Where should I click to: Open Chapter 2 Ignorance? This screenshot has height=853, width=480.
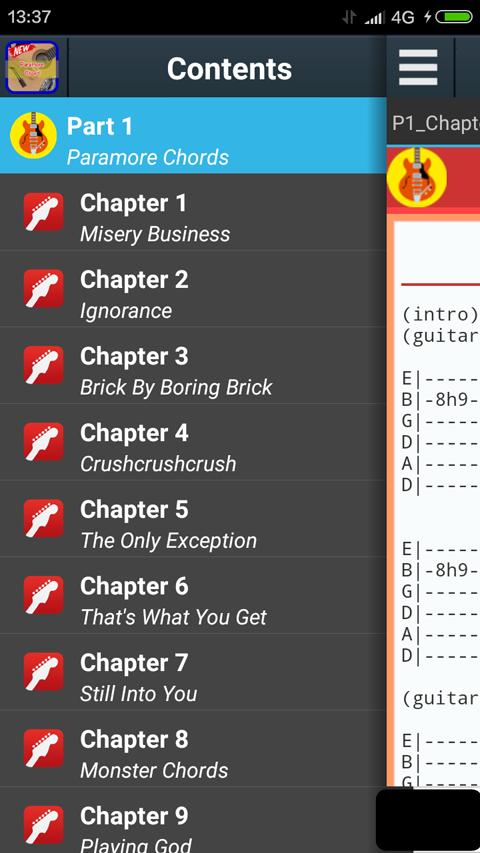pyautogui.click(x=193, y=289)
